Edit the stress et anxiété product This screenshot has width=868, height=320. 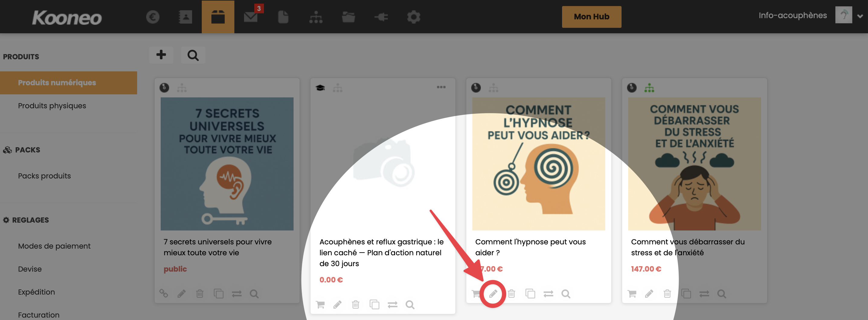[649, 294]
